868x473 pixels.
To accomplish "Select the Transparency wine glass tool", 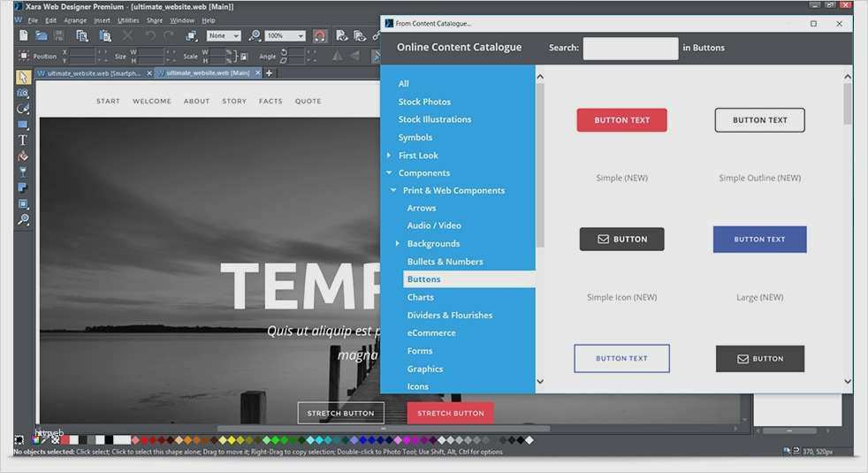I will tap(23, 172).
